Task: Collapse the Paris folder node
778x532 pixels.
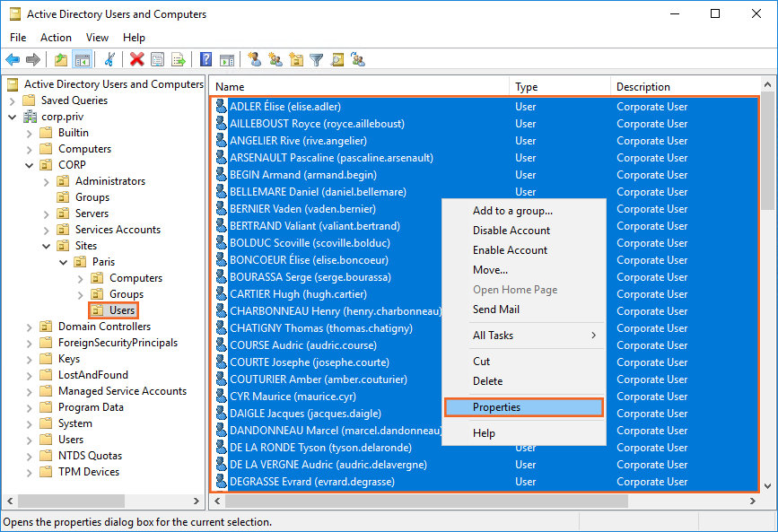Action: tap(63, 262)
